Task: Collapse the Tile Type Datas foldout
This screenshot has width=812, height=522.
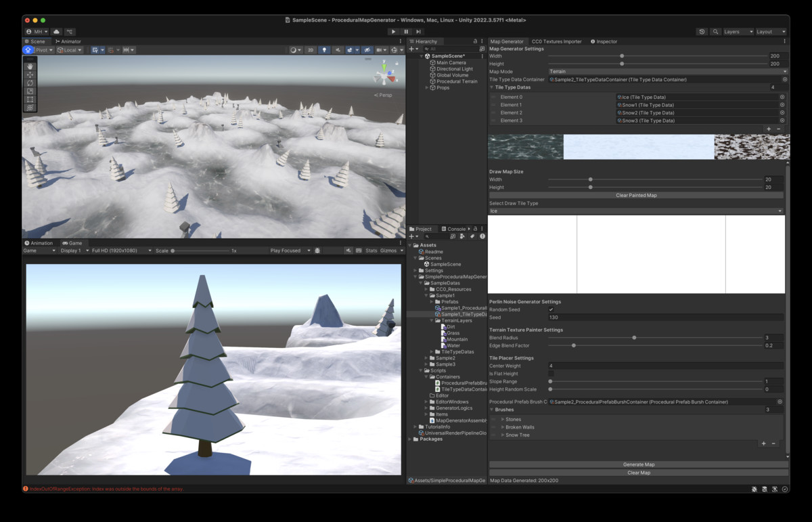Action: point(492,87)
